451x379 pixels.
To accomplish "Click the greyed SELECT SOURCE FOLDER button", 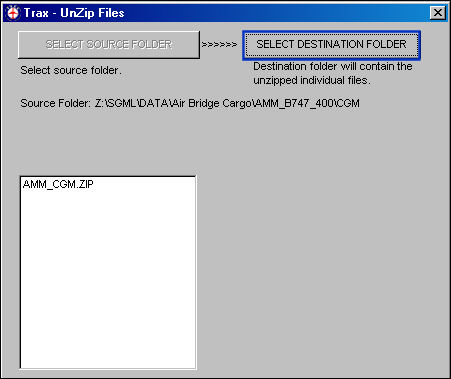I will [109, 45].
